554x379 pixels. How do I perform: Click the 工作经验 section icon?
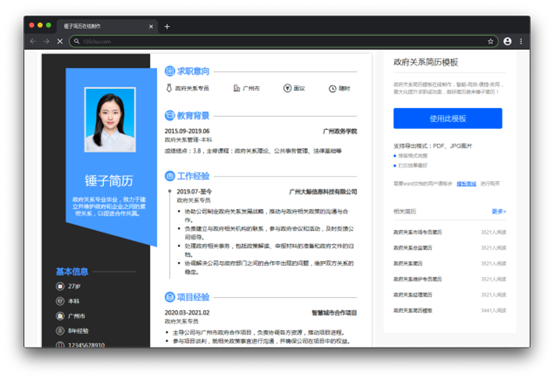[170, 176]
